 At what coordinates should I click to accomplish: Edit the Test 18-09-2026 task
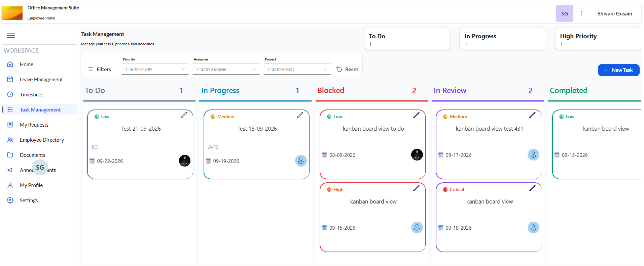pyautogui.click(x=300, y=115)
